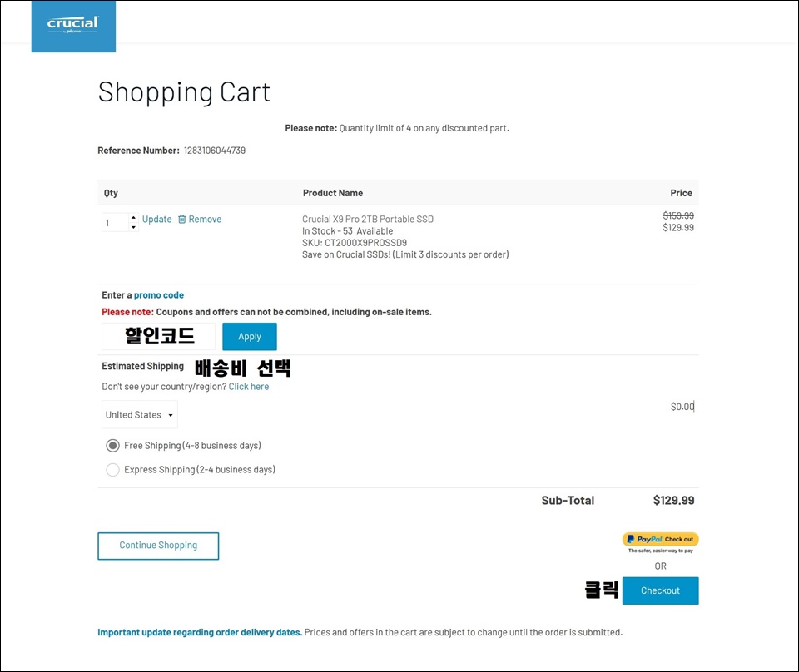Click the Update quantity link

157,219
